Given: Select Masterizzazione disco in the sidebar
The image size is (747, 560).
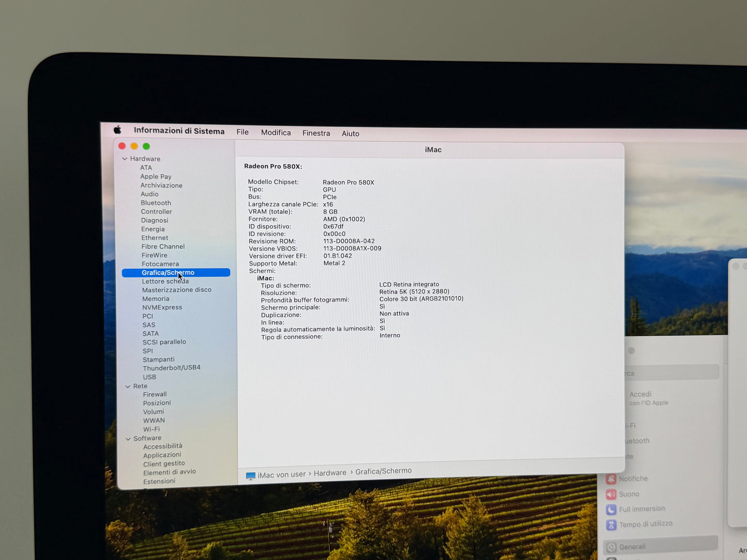Looking at the screenshot, I should coord(177,290).
